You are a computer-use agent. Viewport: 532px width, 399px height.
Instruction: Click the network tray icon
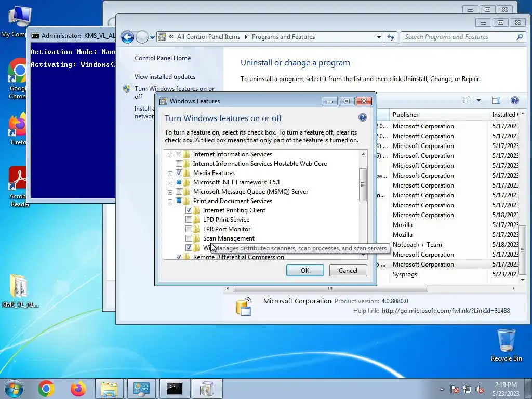click(467, 390)
